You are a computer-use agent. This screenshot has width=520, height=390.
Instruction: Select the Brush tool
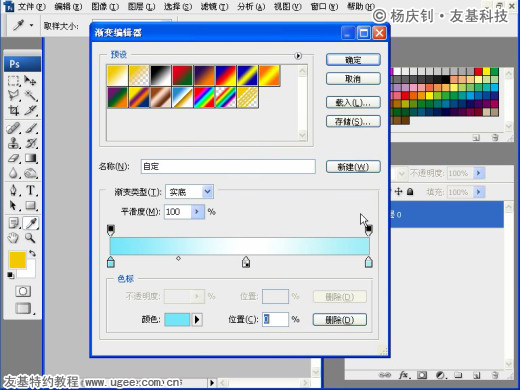coord(30,128)
